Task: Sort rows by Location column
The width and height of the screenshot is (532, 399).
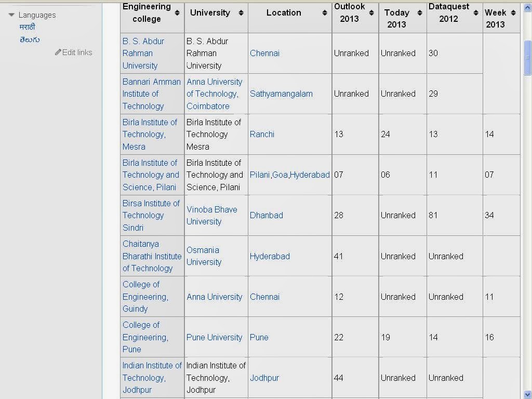Action: tap(324, 13)
